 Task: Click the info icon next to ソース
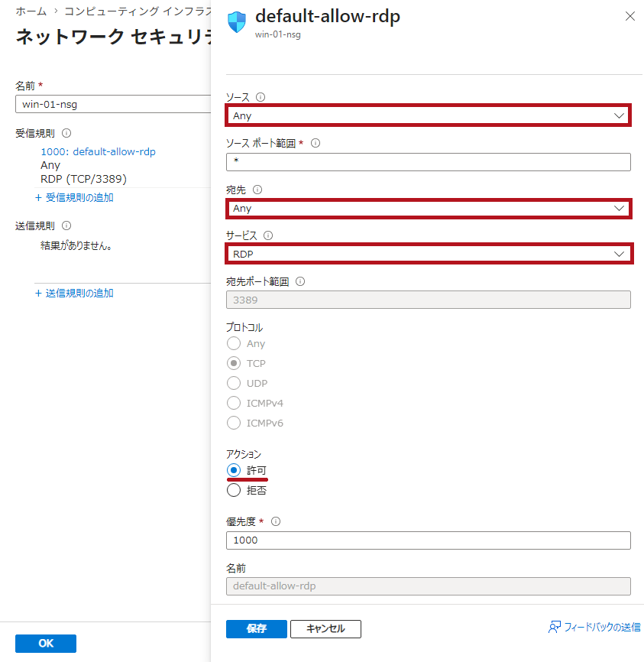[261, 97]
